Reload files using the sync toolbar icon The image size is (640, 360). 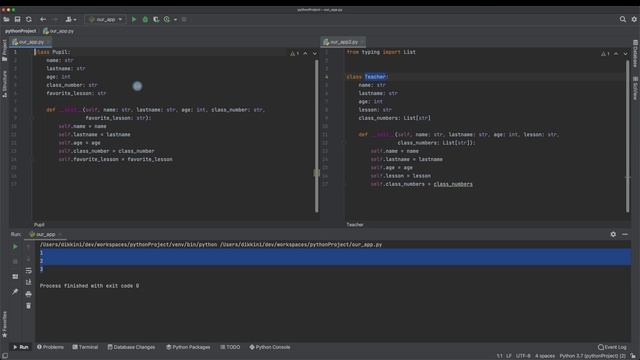29,19
